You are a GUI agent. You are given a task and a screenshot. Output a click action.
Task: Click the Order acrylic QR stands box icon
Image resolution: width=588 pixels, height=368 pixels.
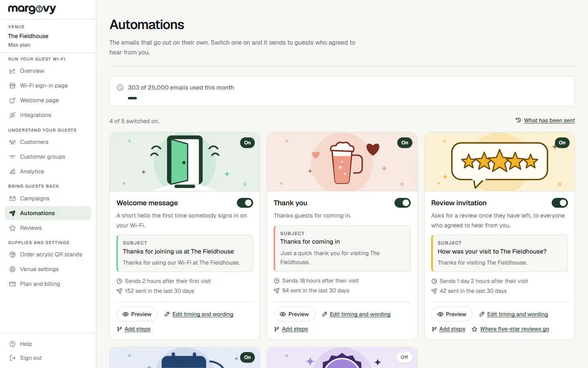tap(12, 254)
